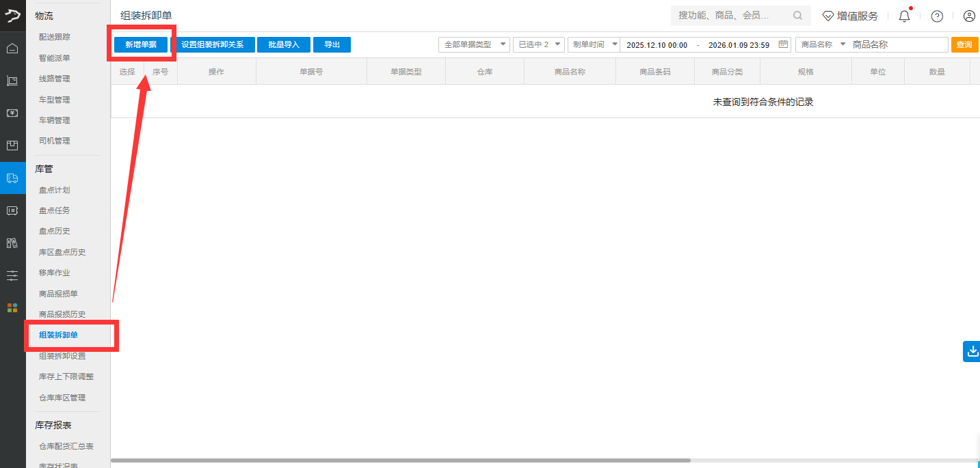The image size is (980, 468).
Task: Open the calendar date picker icon
Action: (783, 44)
